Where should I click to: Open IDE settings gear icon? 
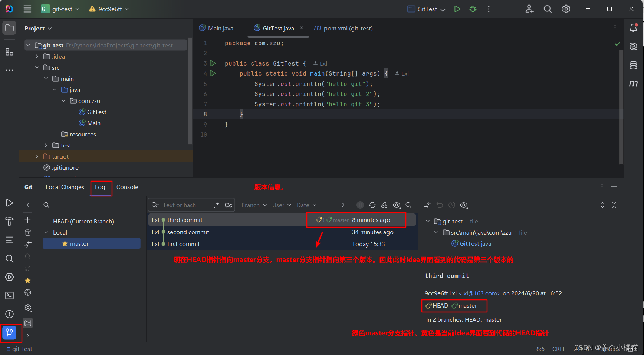(x=566, y=9)
